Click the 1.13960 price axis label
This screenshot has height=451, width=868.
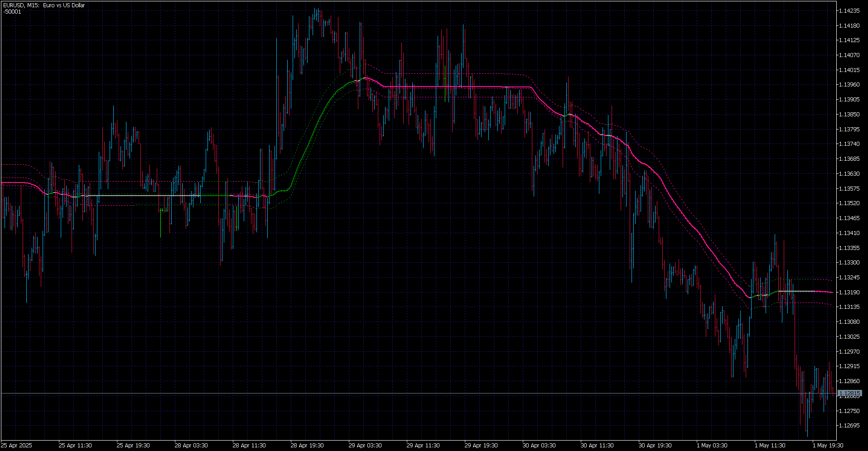(x=849, y=85)
